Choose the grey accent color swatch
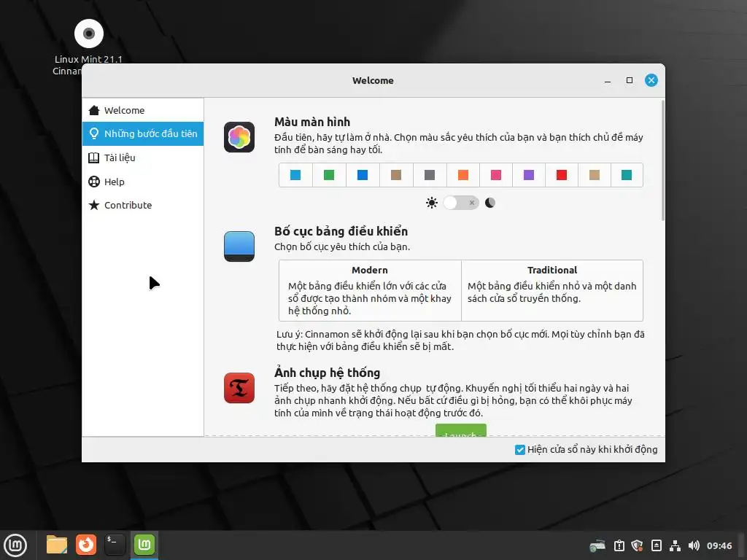747x560 pixels. coord(430,175)
